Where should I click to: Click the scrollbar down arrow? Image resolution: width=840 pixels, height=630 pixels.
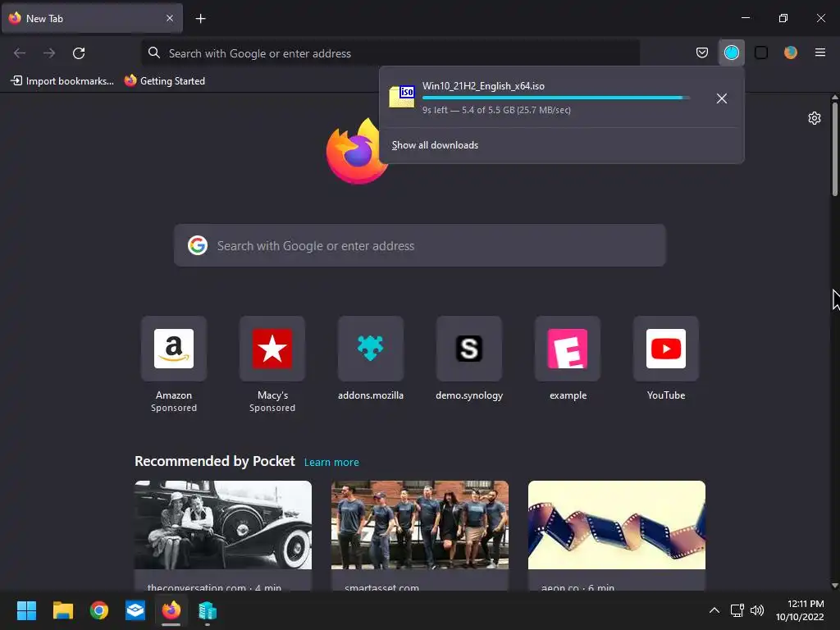tap(834, 586)
